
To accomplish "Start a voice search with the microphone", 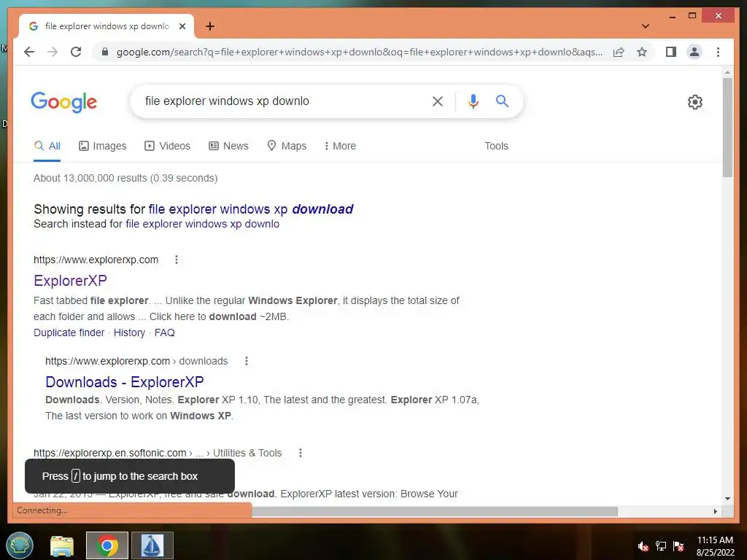I will (x=473, y=101).
